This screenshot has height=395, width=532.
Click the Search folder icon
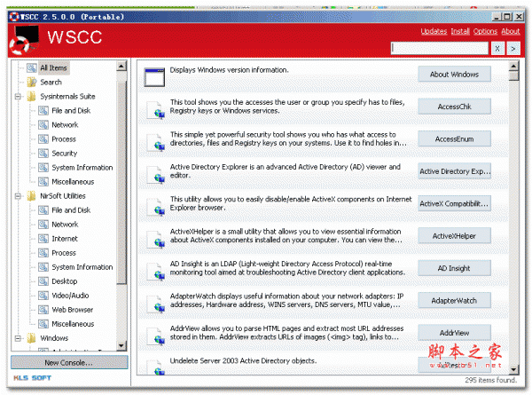click(x=32, y=82)
